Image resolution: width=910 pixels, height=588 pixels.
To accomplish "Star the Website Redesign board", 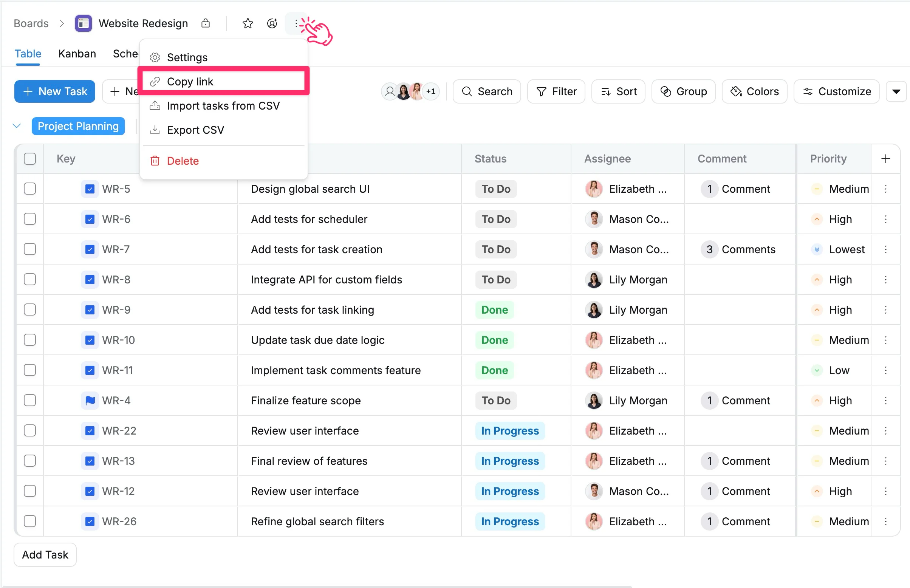I will click(x=248, y=24).
